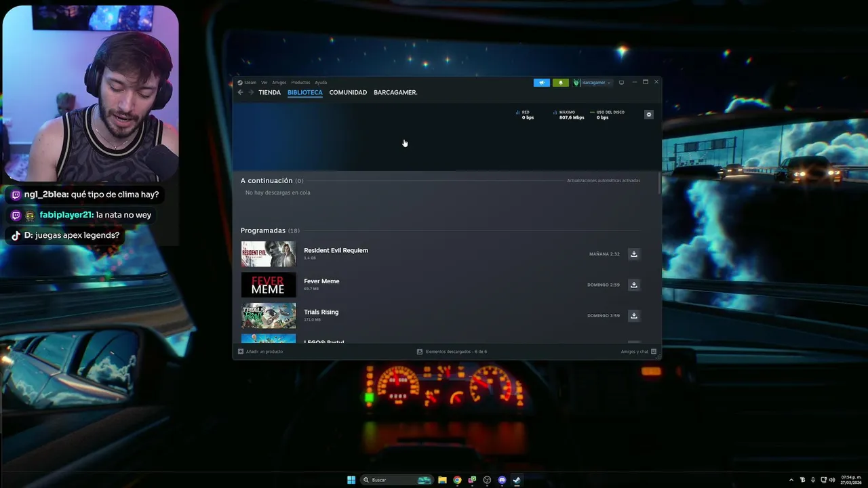Click the Fever Meme title
This screenshot has height=488, width=868.
(x=321, y=281)
